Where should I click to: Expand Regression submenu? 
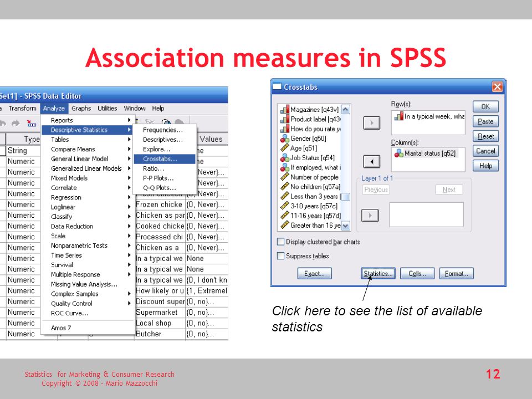coord(88,197)
